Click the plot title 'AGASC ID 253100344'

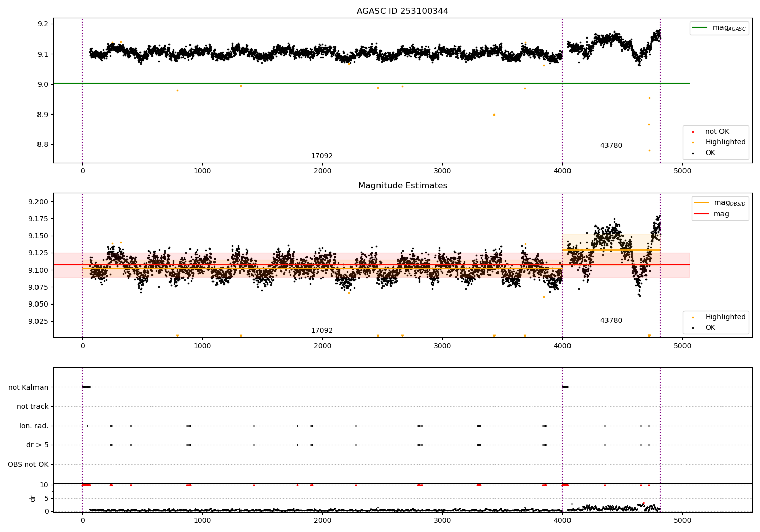tap(402, 11)
